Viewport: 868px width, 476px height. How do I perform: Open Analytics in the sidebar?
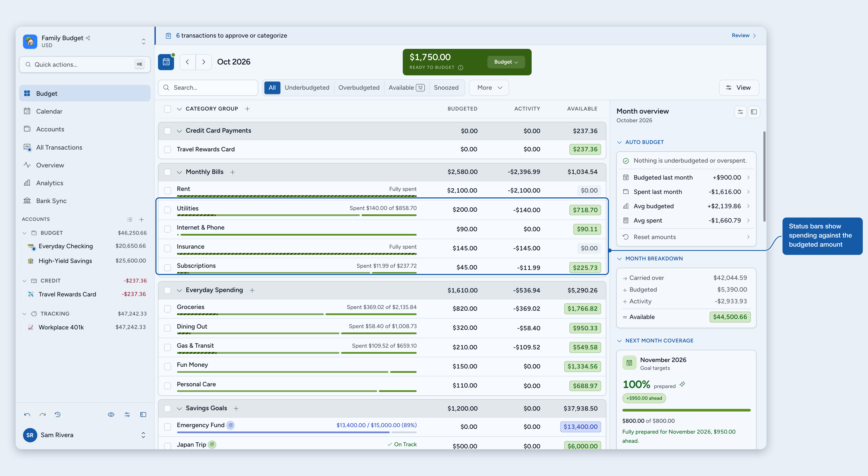85,183
